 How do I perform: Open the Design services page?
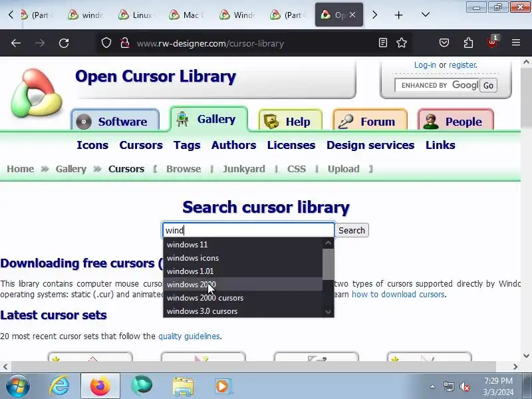coord(370,145)
